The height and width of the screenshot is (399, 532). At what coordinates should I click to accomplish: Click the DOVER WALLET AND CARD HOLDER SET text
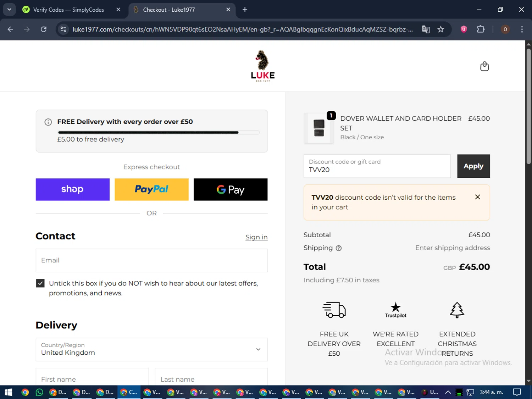point(401,123)
